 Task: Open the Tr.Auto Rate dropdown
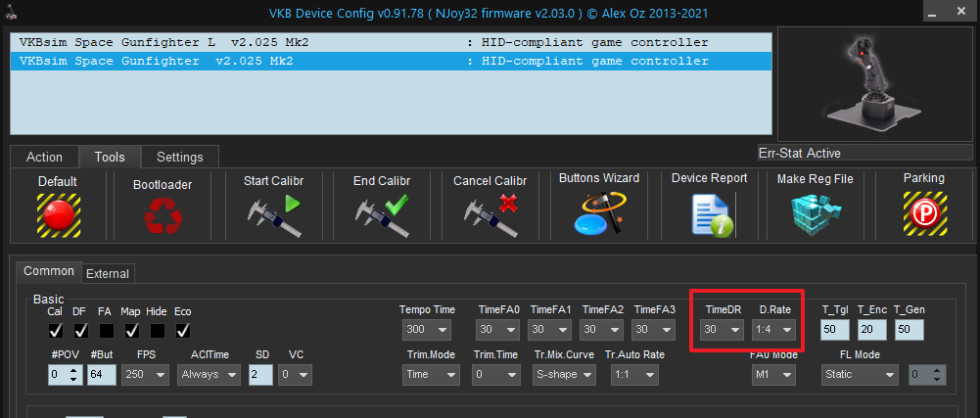tap(633, 374)
